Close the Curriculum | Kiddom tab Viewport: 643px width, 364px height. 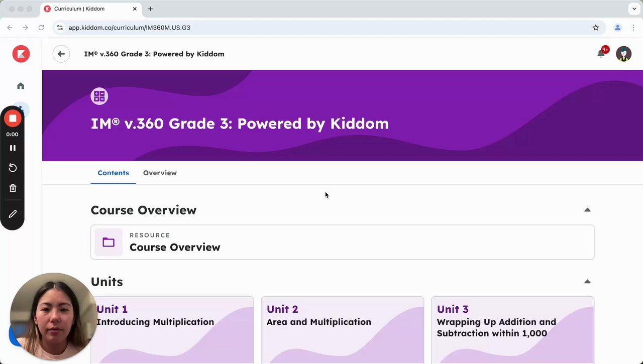(x=134, y=9)
